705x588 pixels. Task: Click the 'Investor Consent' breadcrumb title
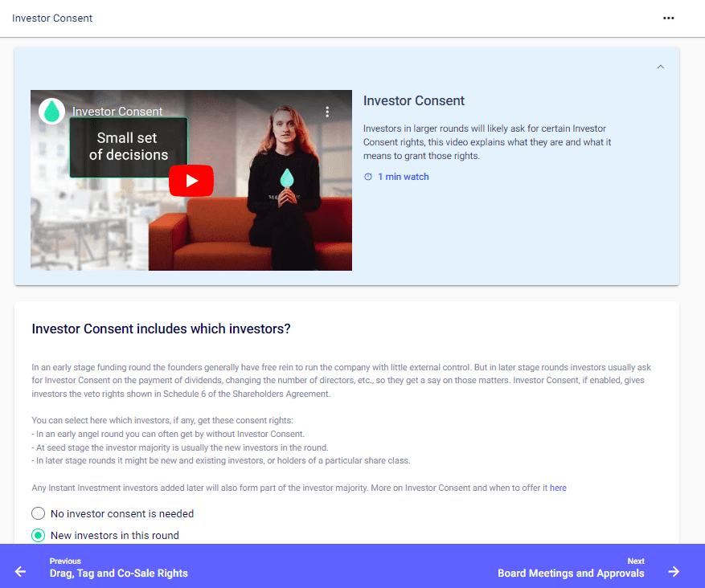(51, 18)
